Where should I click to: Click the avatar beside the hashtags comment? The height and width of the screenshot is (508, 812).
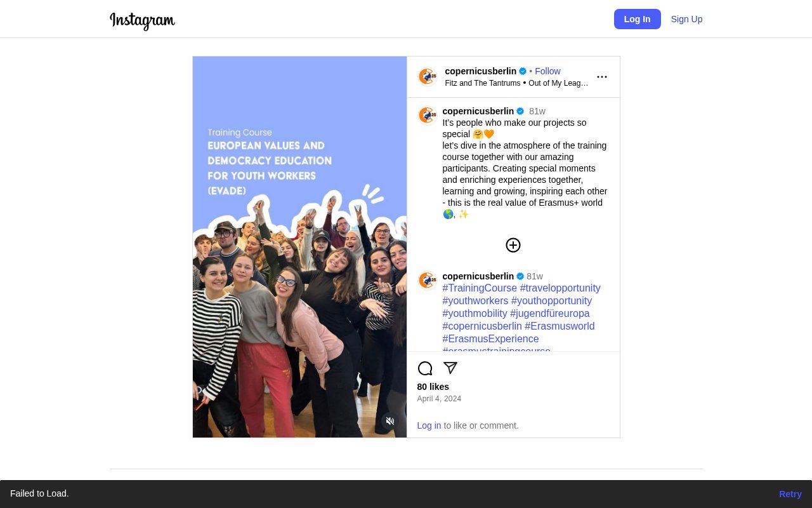pos(428,280)
